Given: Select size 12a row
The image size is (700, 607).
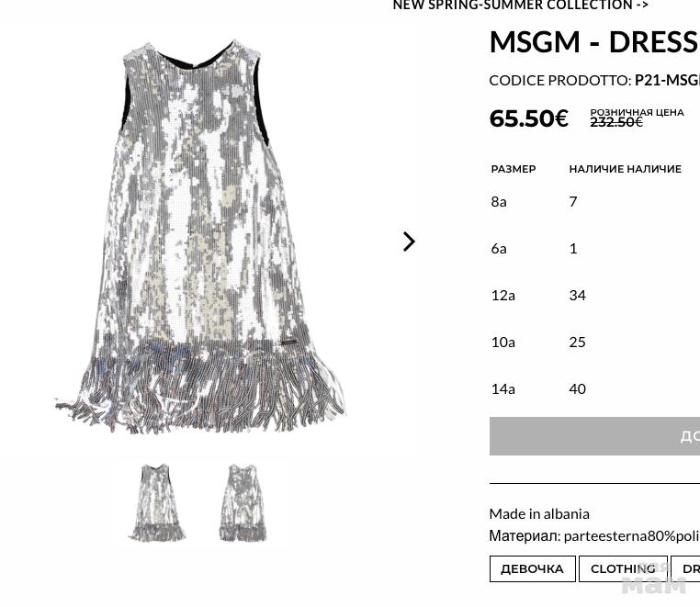Looking at the screenshot, I should pos(594,296).
